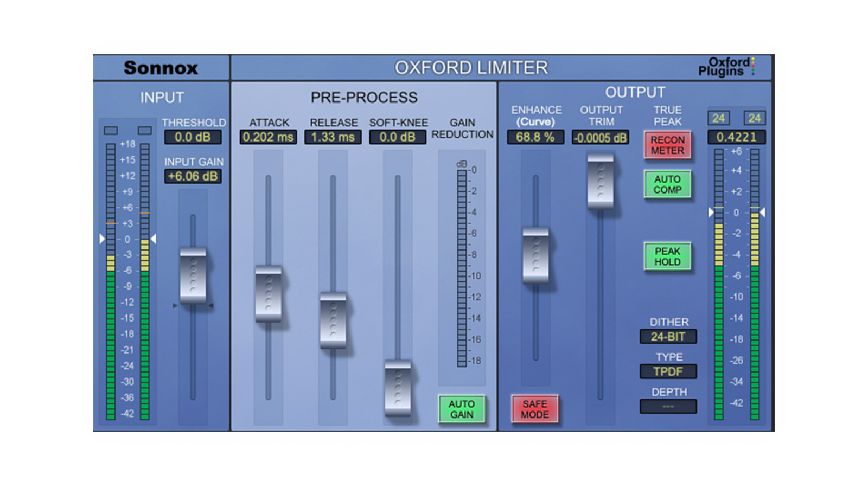Screen dimensions: 868x488
Task: Enable the AUTO COMP button
Action: coord(667,184)
